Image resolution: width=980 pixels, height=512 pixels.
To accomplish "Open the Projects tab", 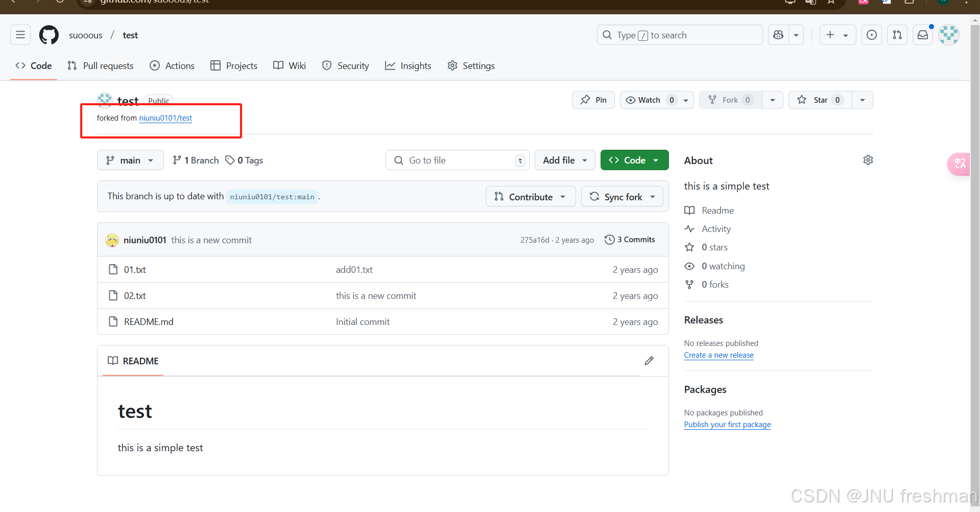I will pyautogui.click(x=234, y=65).
